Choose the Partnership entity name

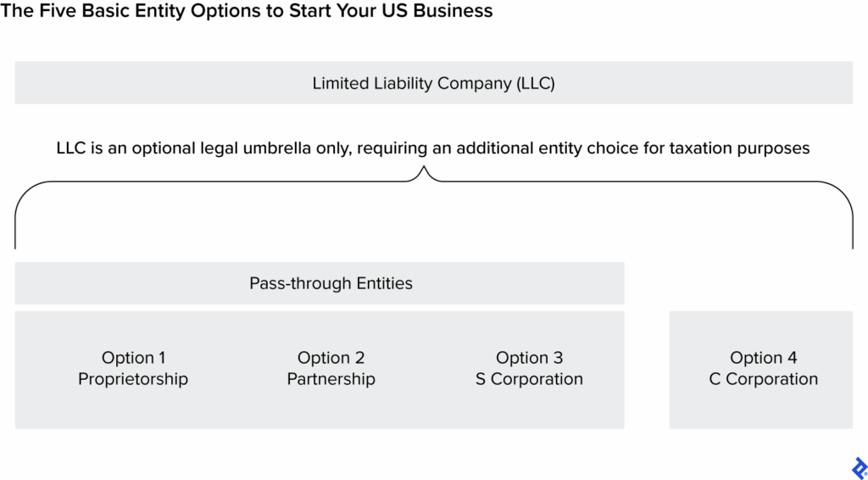331,379
